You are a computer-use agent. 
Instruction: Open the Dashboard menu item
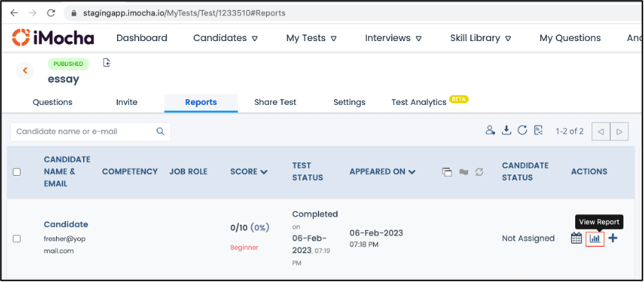coord(142,38)
